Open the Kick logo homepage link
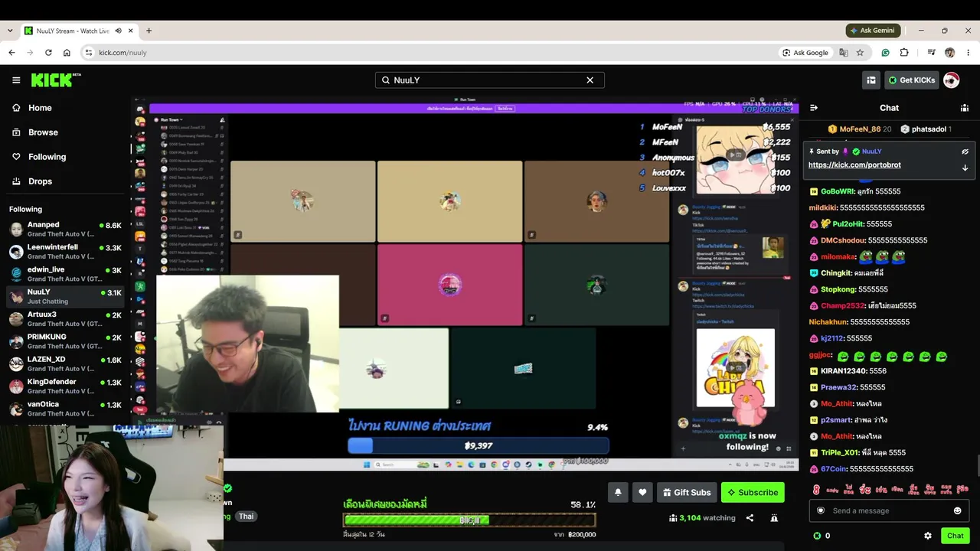The height and width of the screenshot is (551, 980). [56, 80]
